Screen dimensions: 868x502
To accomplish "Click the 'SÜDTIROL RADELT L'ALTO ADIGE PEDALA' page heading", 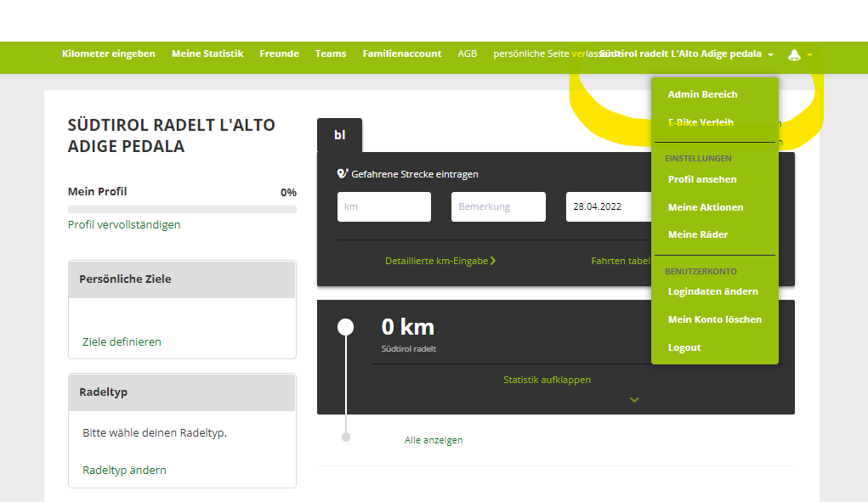I will pos(171,135).
